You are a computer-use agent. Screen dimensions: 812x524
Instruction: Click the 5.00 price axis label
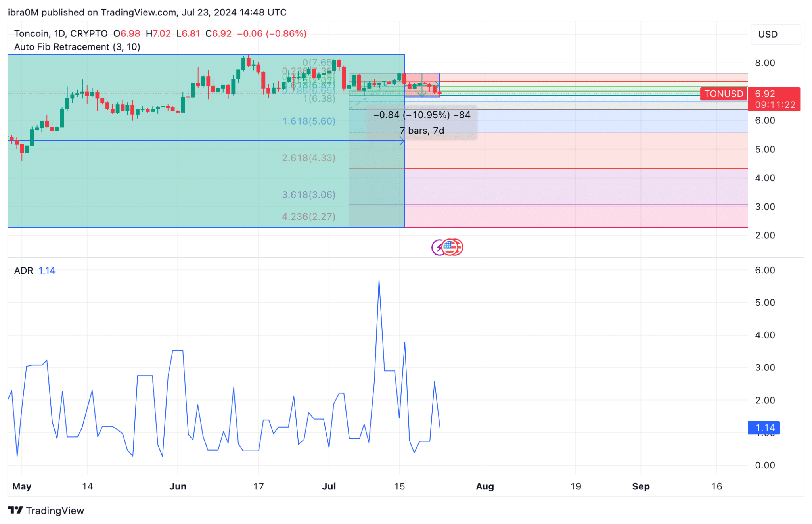[x=765, y=149]
